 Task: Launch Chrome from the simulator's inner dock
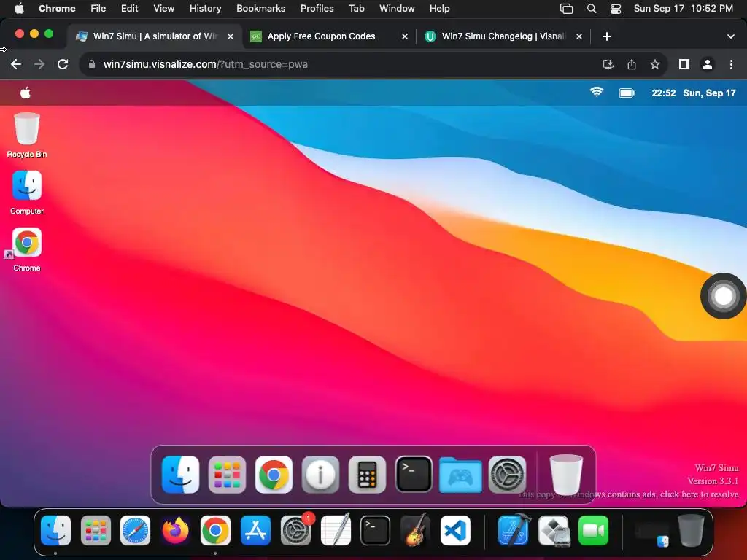[274, 475]
